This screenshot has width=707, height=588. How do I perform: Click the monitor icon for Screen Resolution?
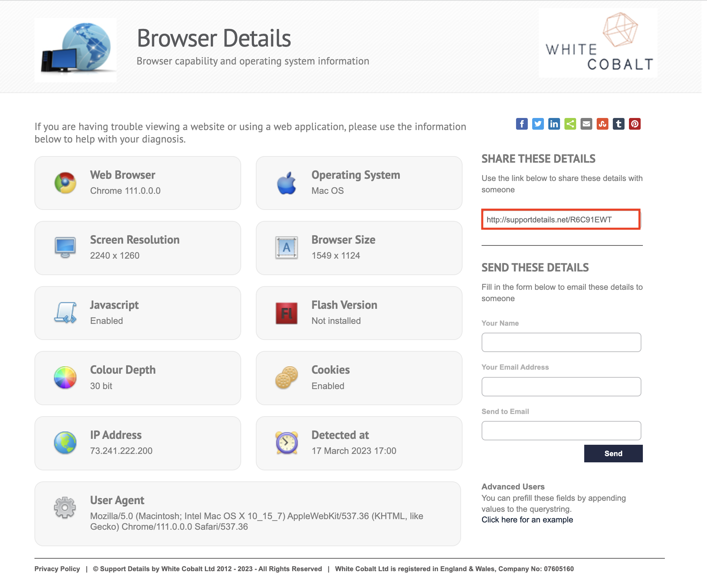[65, 248]
